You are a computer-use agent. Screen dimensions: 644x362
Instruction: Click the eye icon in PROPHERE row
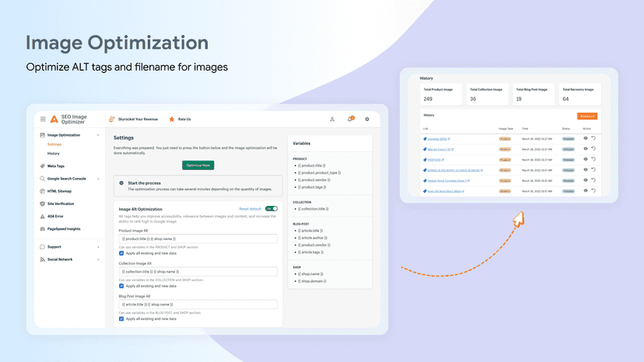coord(586,159)
